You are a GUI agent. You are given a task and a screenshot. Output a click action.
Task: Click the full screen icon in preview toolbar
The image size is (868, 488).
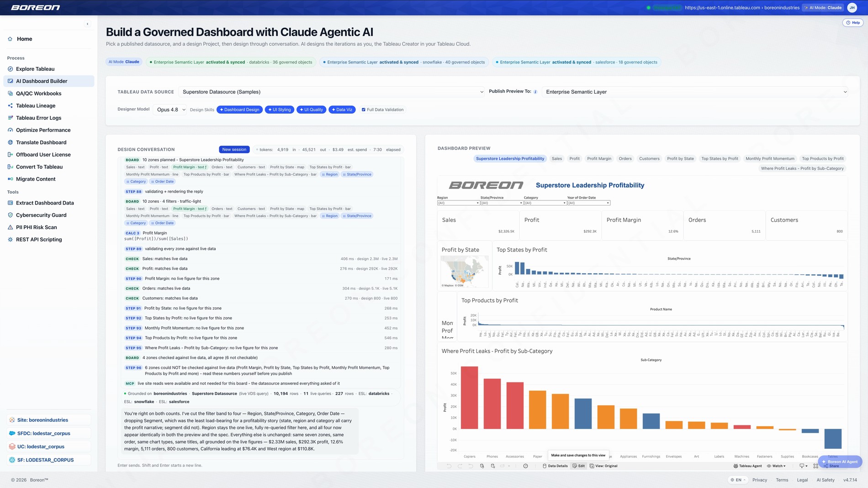pyautogui.click(x=815, y=466)
